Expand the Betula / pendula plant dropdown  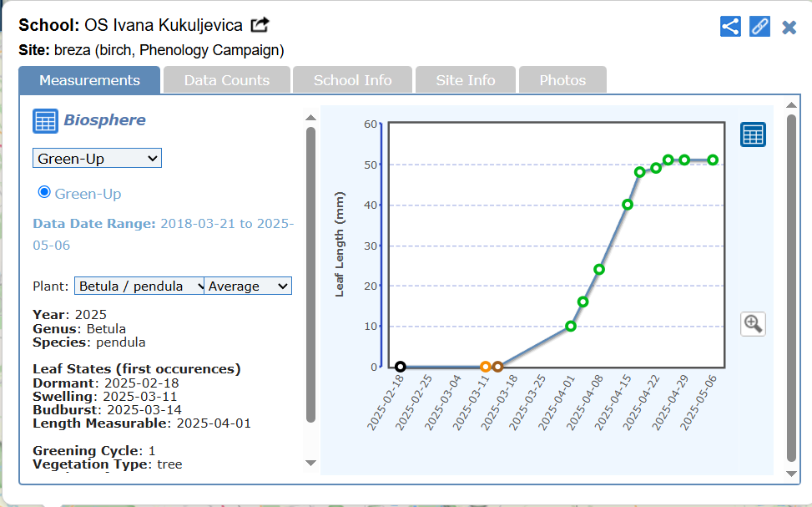click(x=139, y=286)
